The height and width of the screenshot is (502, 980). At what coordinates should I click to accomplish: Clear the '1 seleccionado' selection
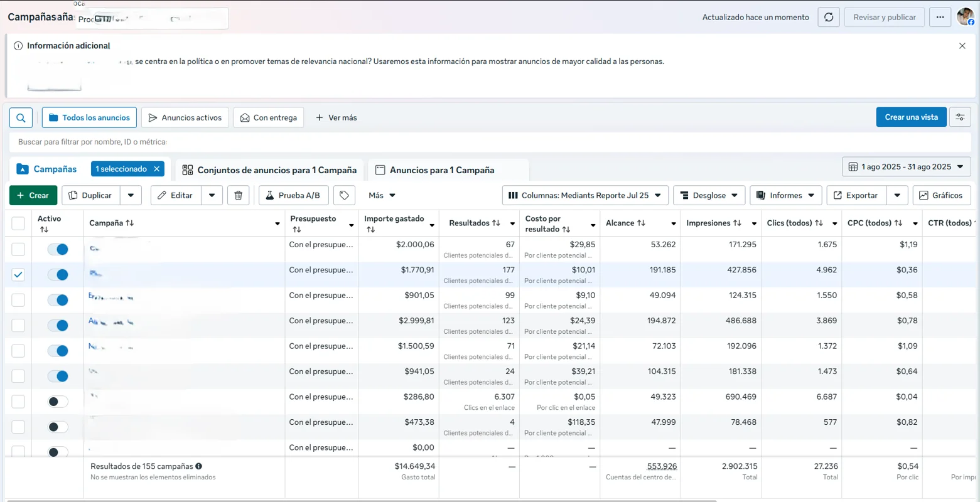tap(157, 169)
